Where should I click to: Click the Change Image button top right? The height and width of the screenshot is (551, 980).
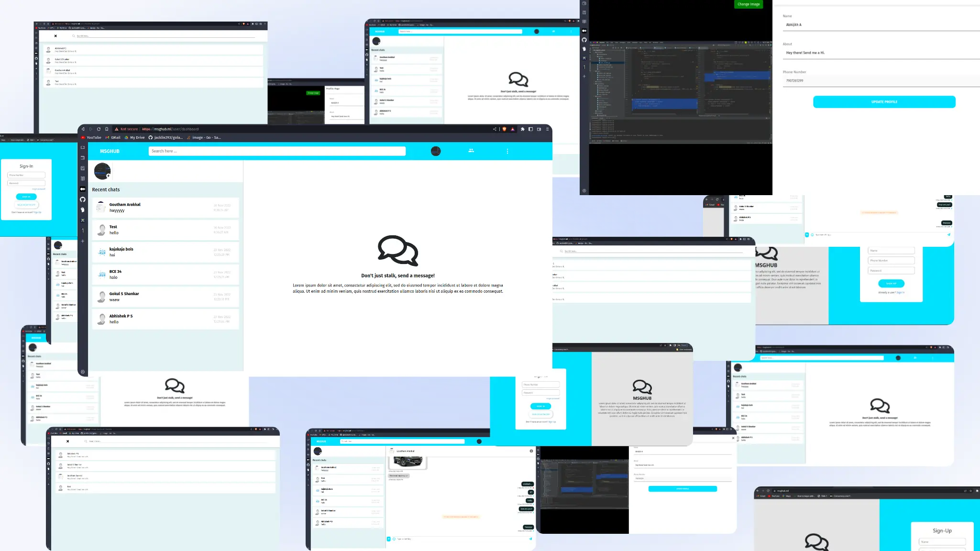point(749,4)
